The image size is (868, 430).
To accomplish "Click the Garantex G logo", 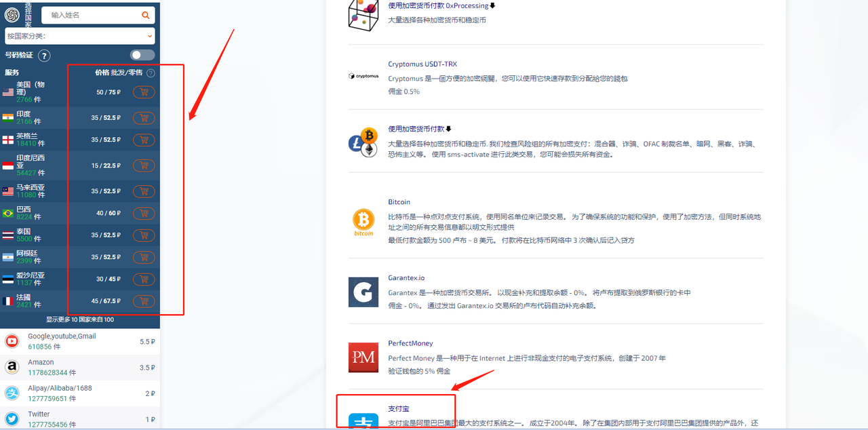I will click(x=363, y=292).
